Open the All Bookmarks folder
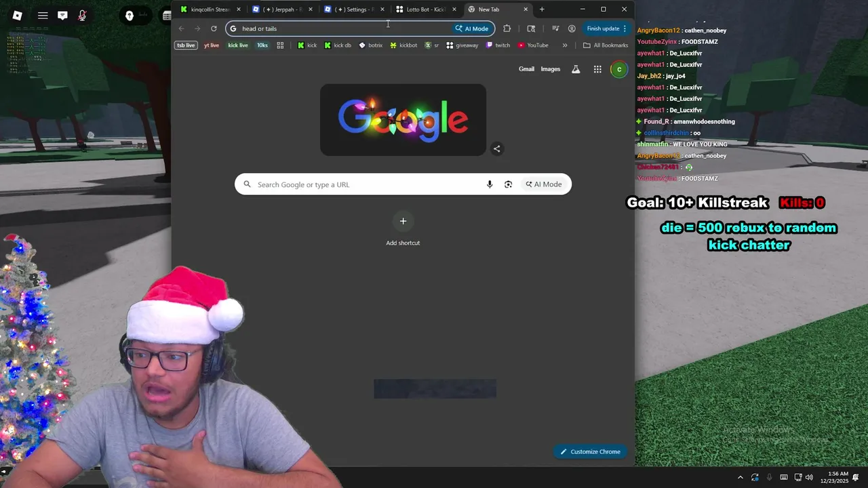Viewport: 868px width, 488px height. click(606, 45)
